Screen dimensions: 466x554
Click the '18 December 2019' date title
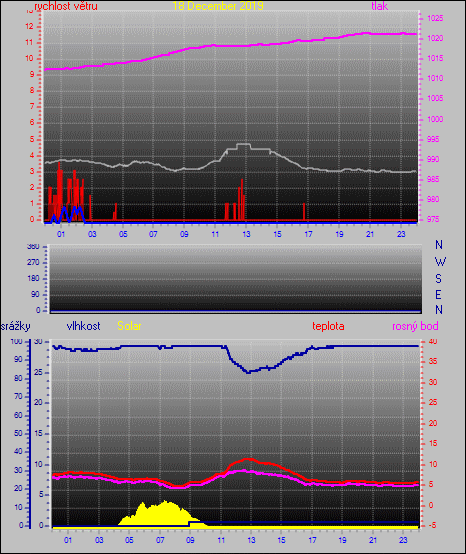(x=218, y=6)
